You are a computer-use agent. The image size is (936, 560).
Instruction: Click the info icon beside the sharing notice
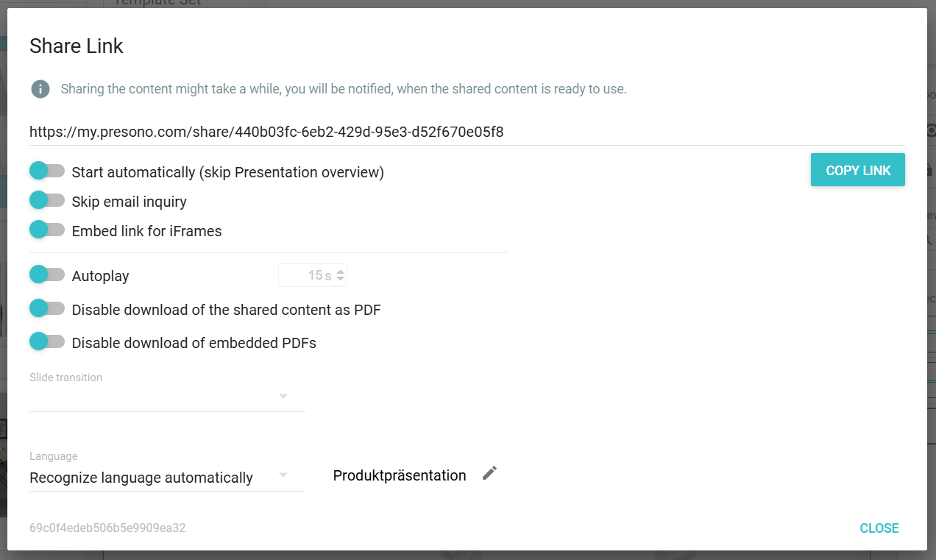[40, 89]
